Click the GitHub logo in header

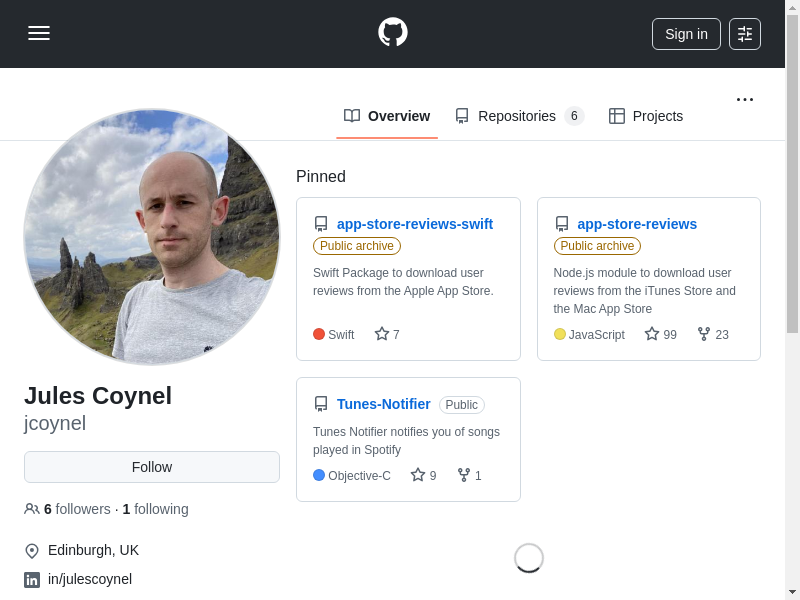click(x=392, y=32)
